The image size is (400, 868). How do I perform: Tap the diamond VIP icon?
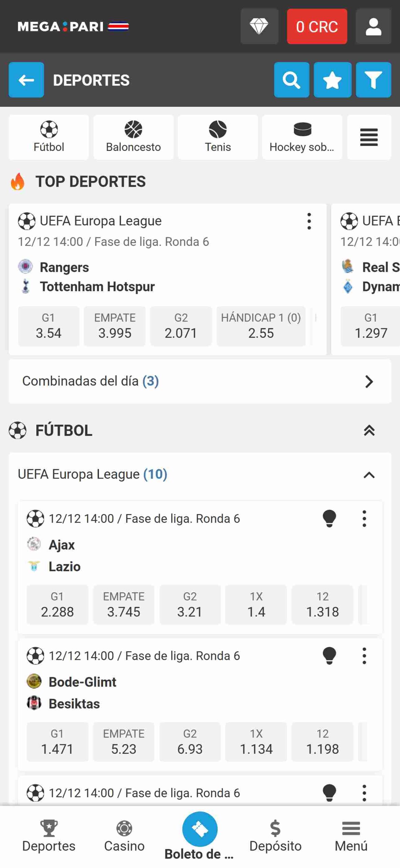tap(259, 26)
